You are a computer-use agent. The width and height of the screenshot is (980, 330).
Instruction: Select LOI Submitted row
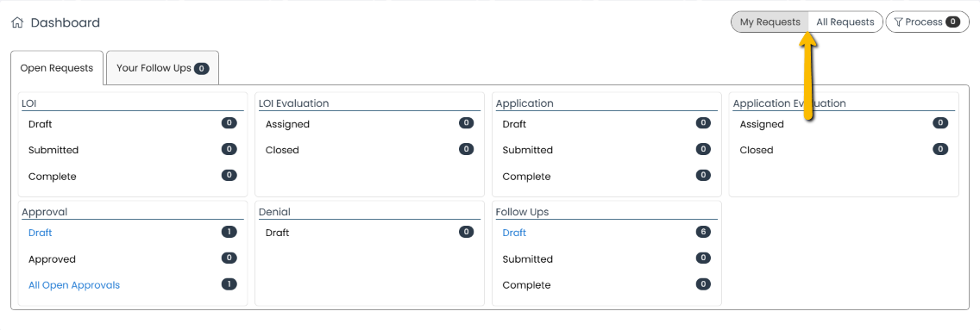133,150
